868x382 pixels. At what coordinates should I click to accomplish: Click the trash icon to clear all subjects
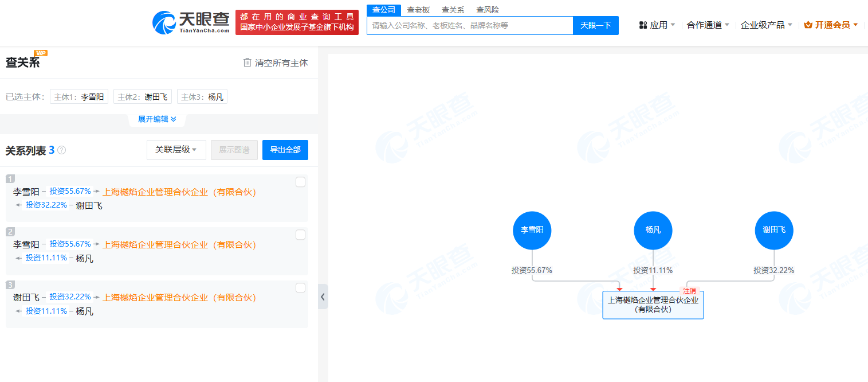coord(248,63)
